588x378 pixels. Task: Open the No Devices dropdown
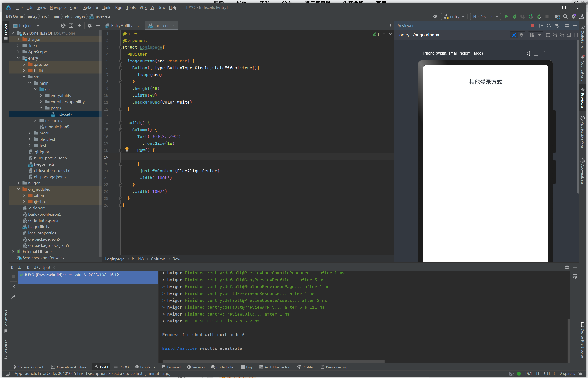[485, 16]
